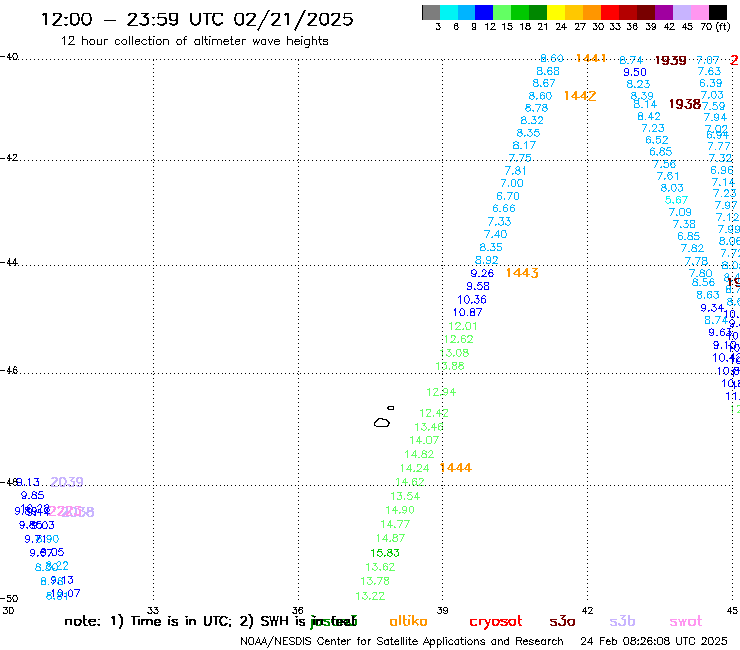Click the cryosat satellite legend label
Viewport: 740px width, 650px height.
(496, 622)
